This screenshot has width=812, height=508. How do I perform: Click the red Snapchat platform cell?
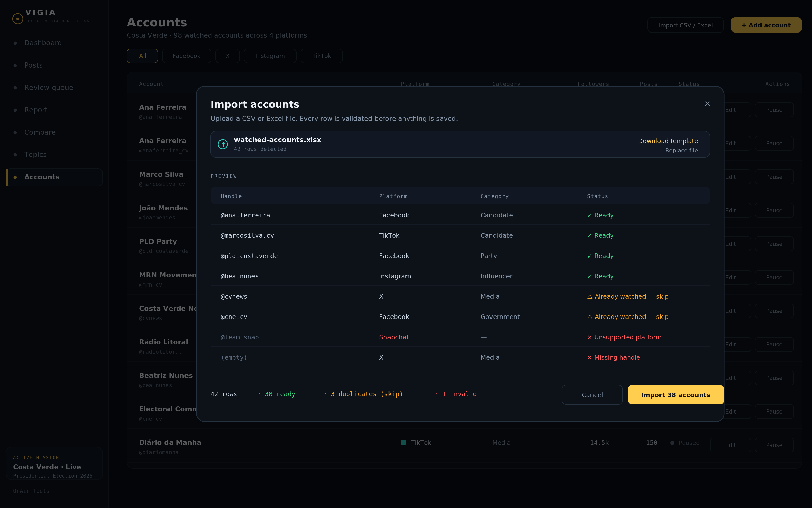pyautogui.click(x=394, y=337)
